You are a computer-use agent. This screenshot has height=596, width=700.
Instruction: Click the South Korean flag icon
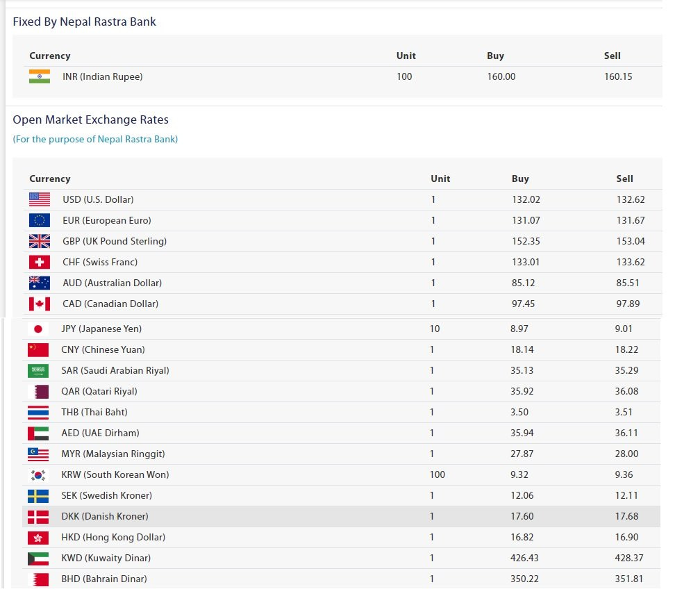coord(38,475)
